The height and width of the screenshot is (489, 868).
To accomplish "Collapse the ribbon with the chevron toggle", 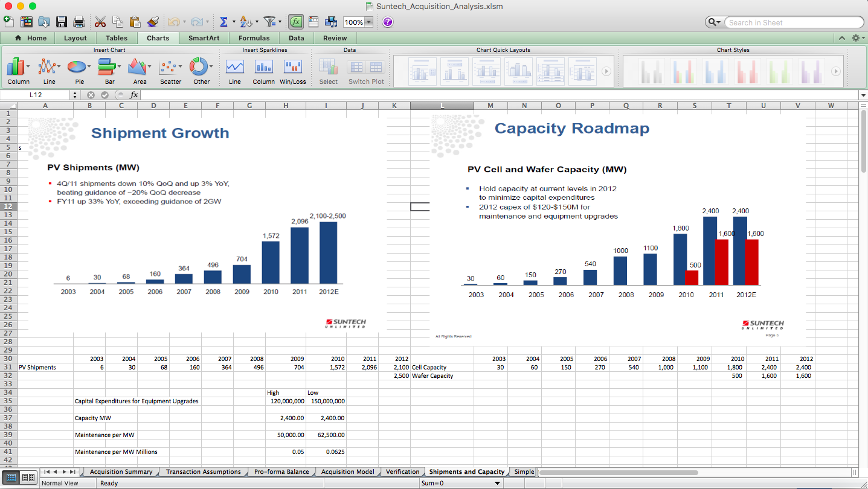I will pyautogui.click(x=842, y=37).
